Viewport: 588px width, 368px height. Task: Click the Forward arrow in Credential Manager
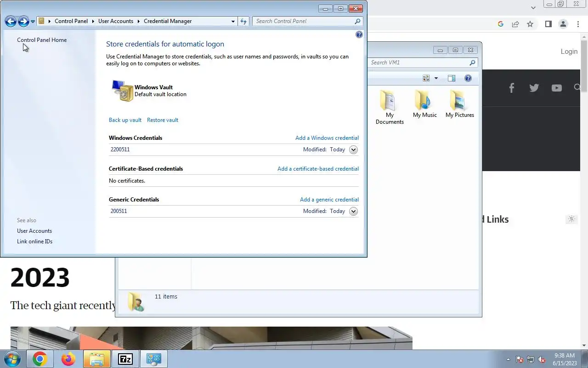click(23, 21)
